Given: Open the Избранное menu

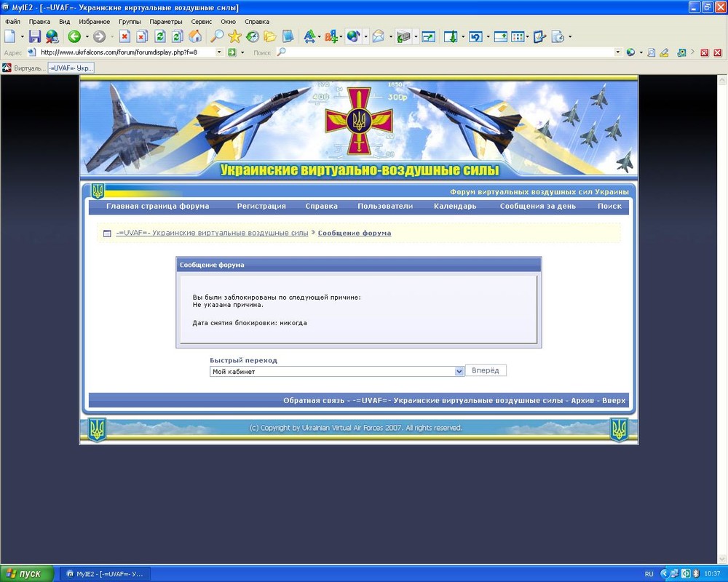Looking at the screenshot, I should [94, 21].
